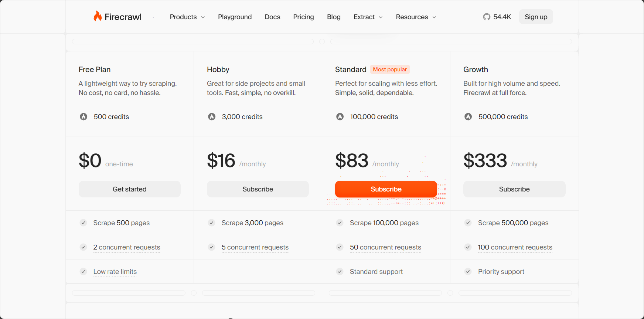Open the GitHub icon showing 54.4K
644x319 pixels.
[x=487, y=17]
